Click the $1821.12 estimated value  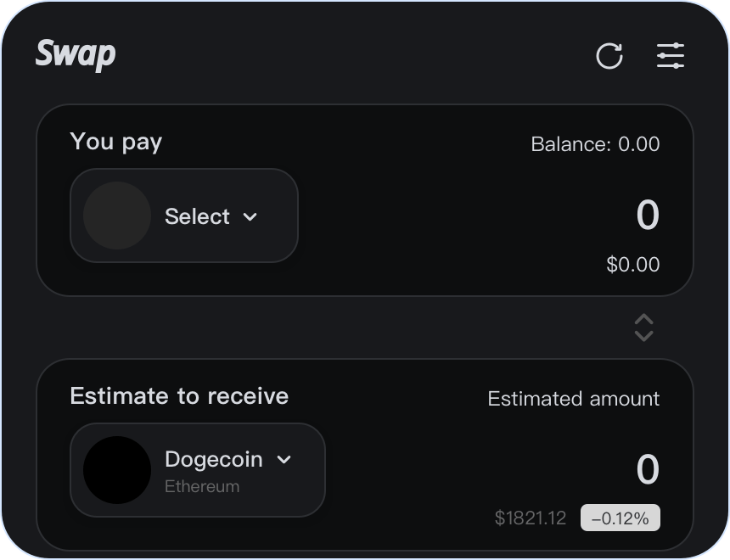pos(531,518)
